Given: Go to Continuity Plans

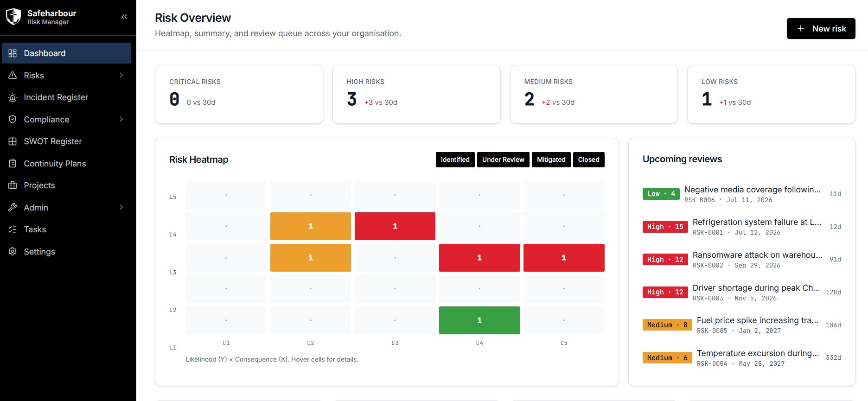Looking at the screenshot, I should (66, 163).
